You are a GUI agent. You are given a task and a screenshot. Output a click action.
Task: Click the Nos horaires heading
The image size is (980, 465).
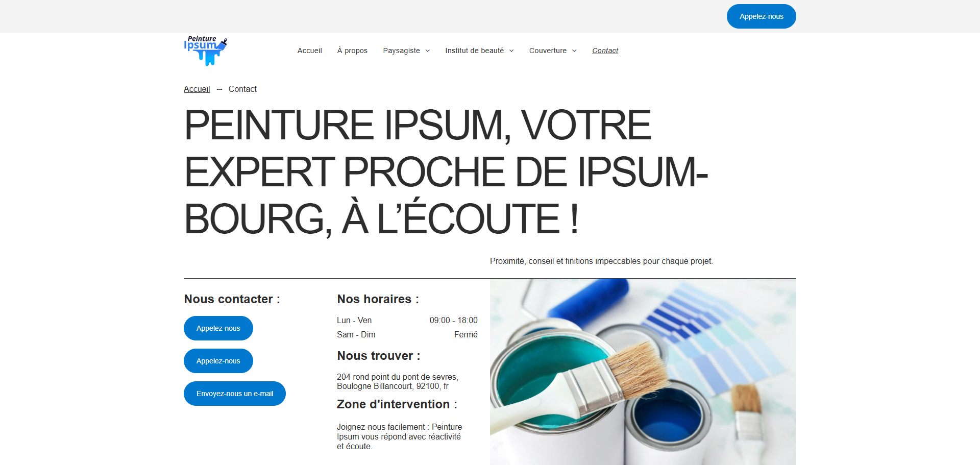point(378,299)
